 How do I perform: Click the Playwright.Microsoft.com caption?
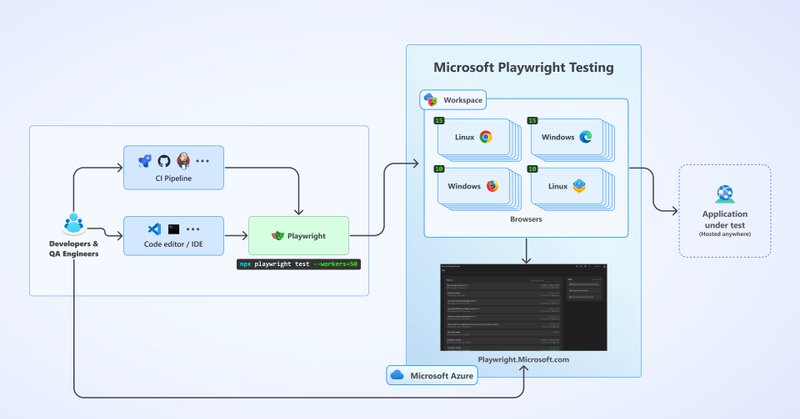[523, 359]
